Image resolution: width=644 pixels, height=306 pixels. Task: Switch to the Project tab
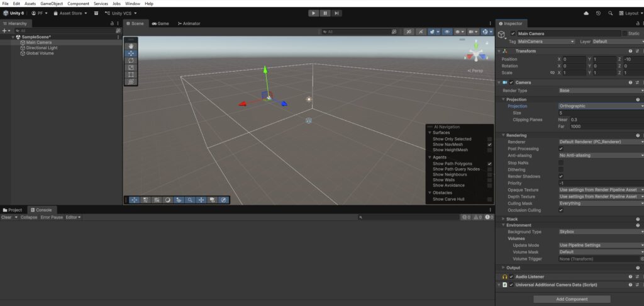(x=13, y=210)
